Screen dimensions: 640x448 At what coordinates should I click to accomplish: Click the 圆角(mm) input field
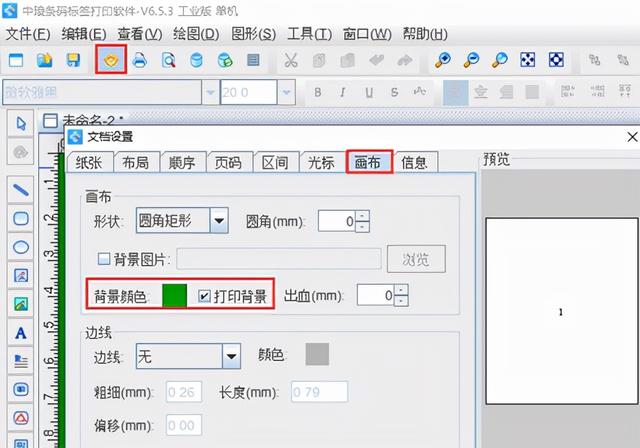[x=337, y=221]
